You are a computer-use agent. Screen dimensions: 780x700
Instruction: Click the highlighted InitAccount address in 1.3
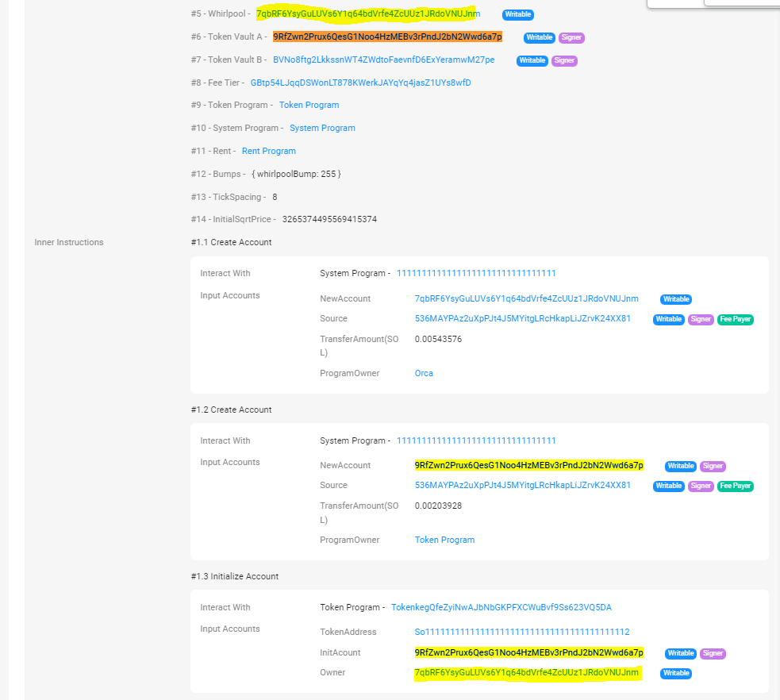pos(528,652)
